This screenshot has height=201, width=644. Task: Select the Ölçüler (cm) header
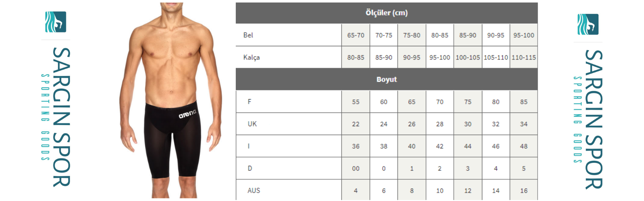[x=387, y=13]
